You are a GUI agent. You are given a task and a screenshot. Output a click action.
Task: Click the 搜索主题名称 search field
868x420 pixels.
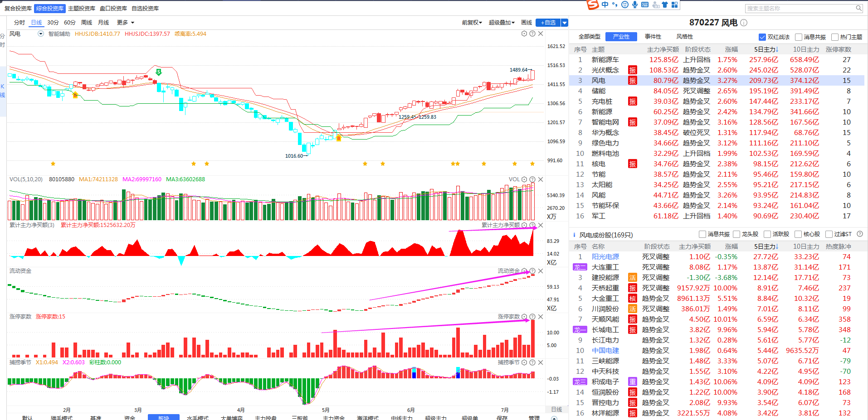(800, 8)
